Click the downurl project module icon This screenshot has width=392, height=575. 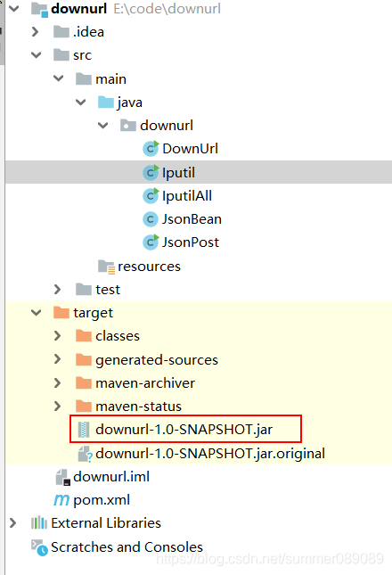coord(39,10)
